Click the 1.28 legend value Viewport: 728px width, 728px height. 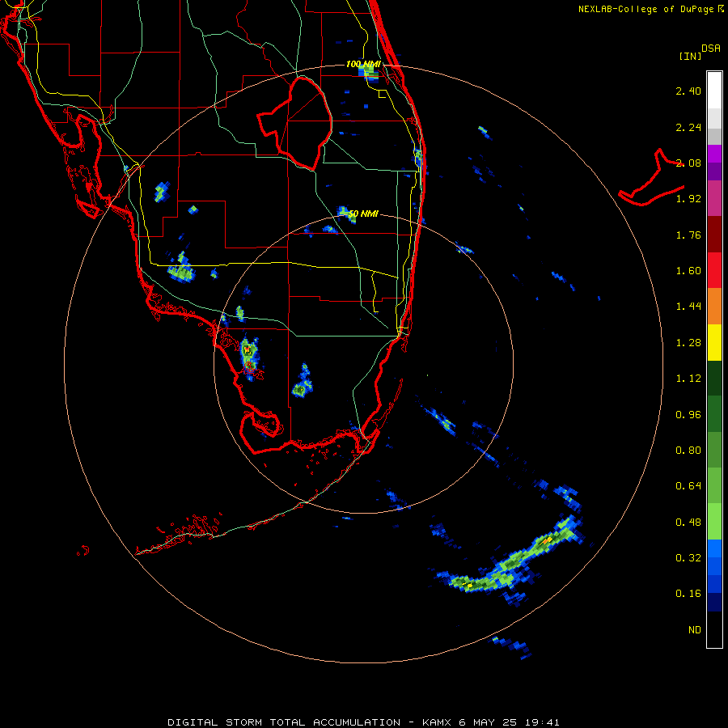[688, 343]
